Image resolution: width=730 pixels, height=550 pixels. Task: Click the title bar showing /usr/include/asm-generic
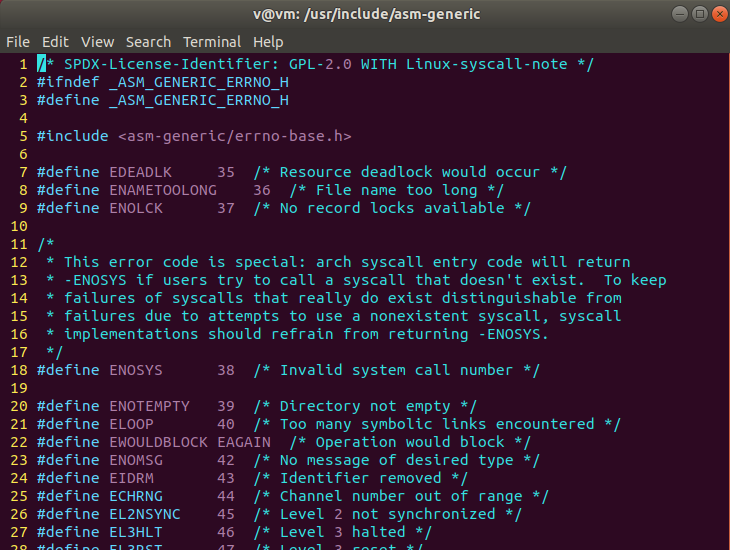[365, 14]
